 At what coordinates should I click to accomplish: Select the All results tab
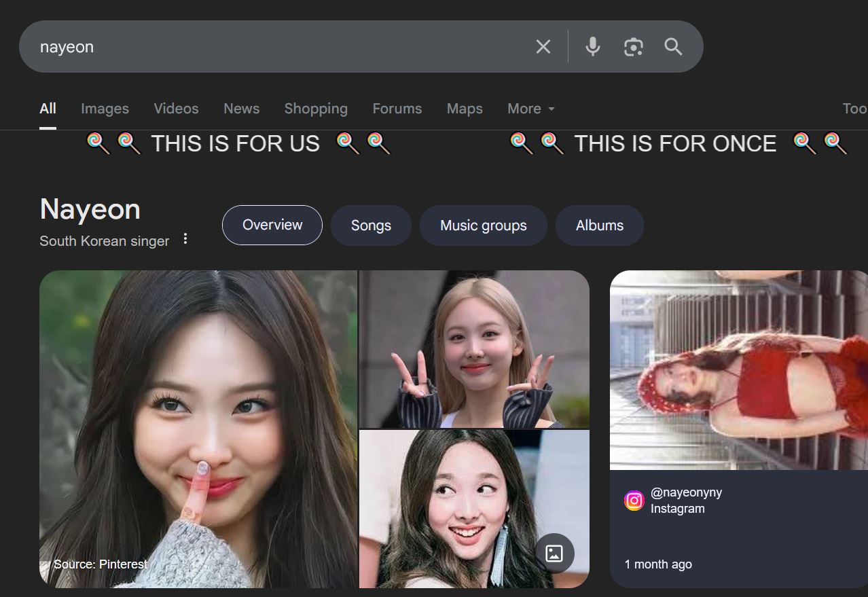(x=48, y=109)
